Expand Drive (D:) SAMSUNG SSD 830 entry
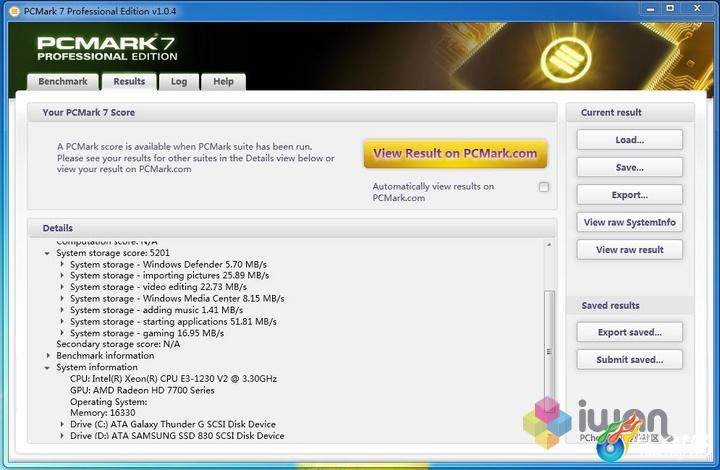This screenshot has height=470, width=720. (62, 436)
